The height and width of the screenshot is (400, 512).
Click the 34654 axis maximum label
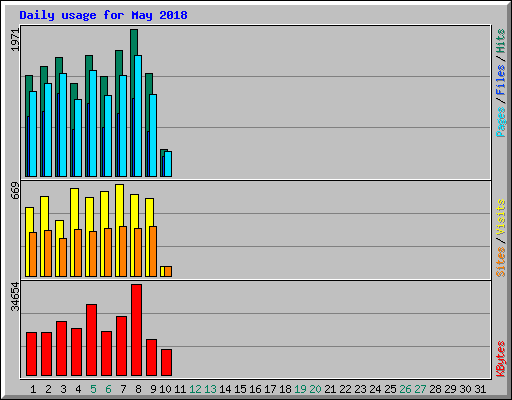coord(15,297)
